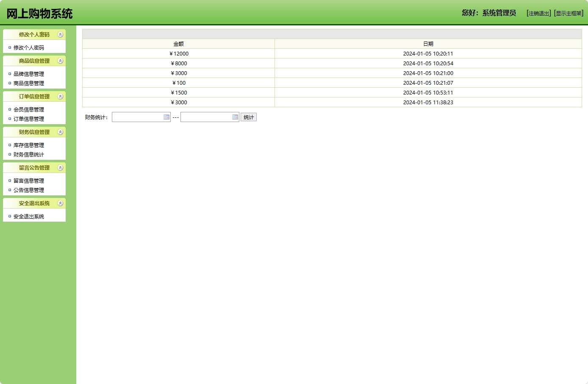Image resolution: width=588 pixels, height=384 pixels.
Task: Collapse the 商品信息管理 panel with its arrow
Action: click(60, 61)
